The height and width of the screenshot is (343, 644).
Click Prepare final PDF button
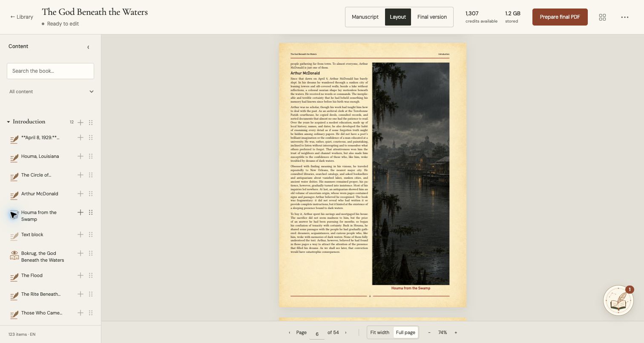[x=560, y=17]
